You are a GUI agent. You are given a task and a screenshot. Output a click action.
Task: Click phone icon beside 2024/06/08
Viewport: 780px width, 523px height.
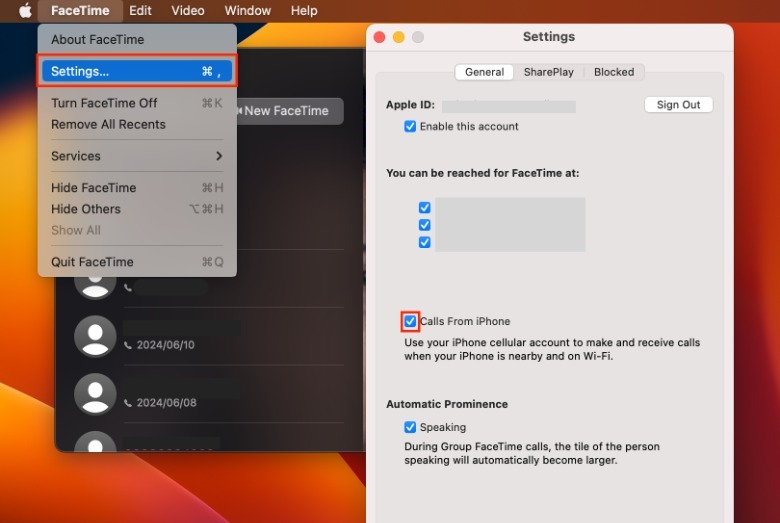(x=128, y=403)
